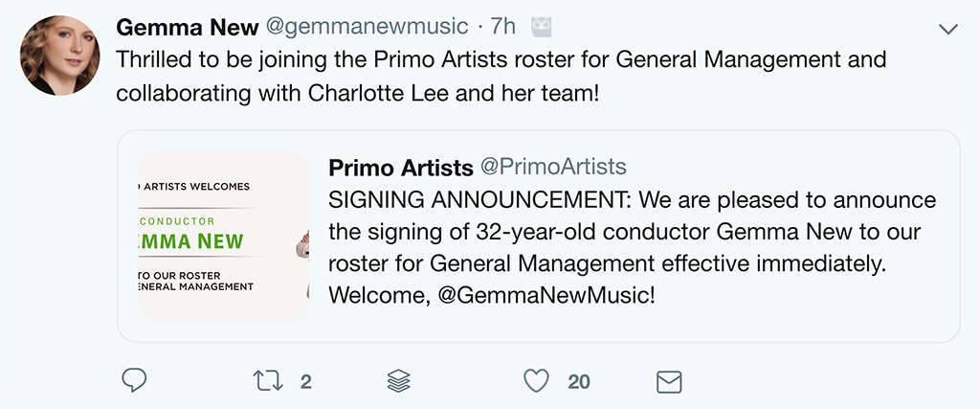Click the gray owl icon beside timestamp
The width and height of the screenshot is (980, 409).
[x=542, y=27]
